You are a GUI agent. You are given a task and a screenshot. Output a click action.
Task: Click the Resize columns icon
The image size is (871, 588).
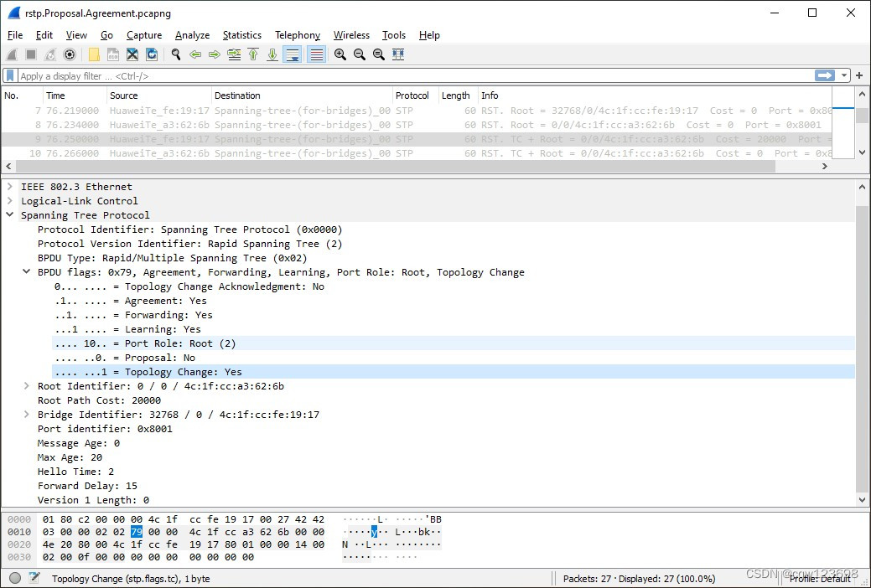point(398,54)
